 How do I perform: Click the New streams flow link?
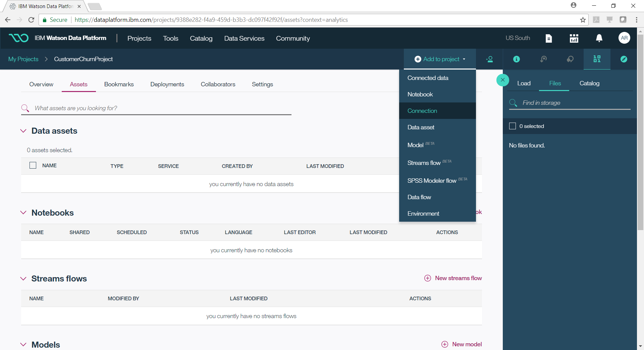pos(458,278)
